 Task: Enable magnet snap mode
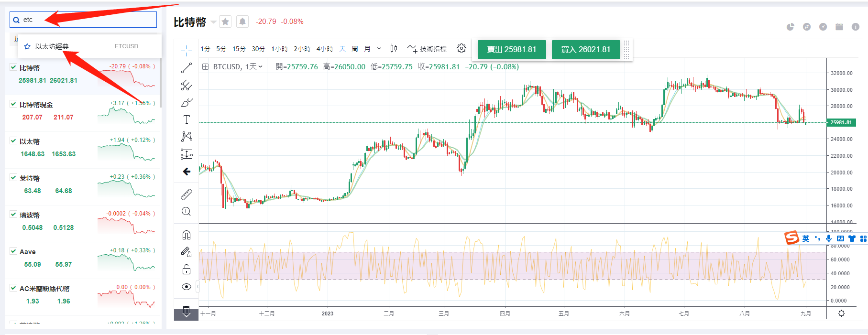(x=187, y=235)
